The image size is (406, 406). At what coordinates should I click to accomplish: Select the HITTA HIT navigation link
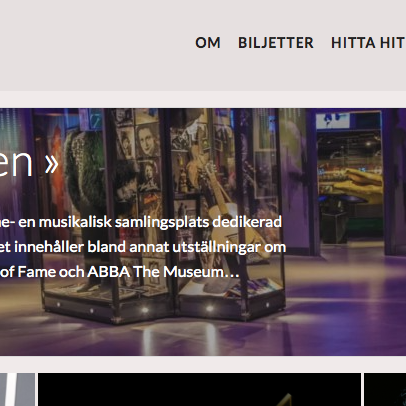tap(368, 43)
